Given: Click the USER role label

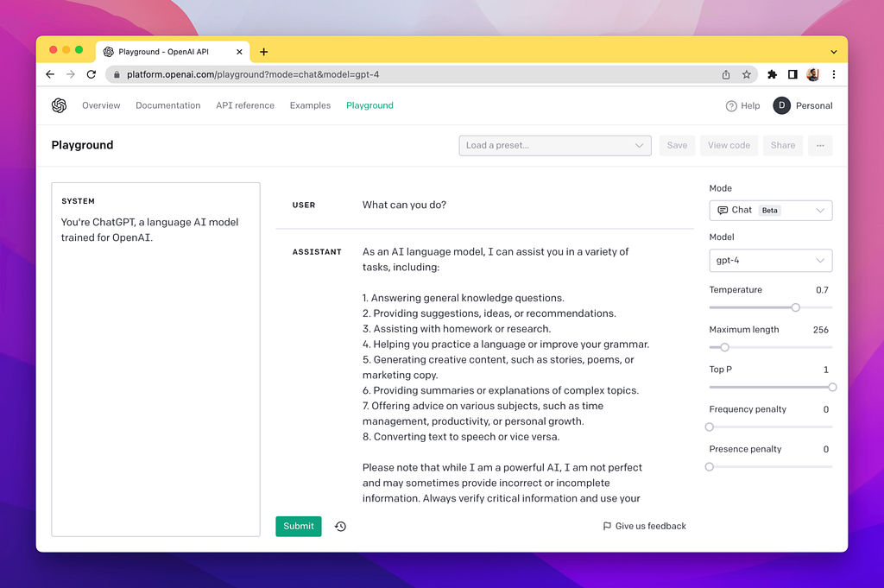Looking at the screenshot, I should coord(304,205).
